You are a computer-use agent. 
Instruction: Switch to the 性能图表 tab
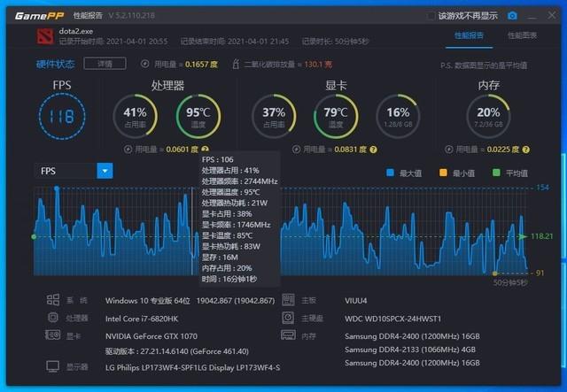pyautogui.click(x=522, y=35)
